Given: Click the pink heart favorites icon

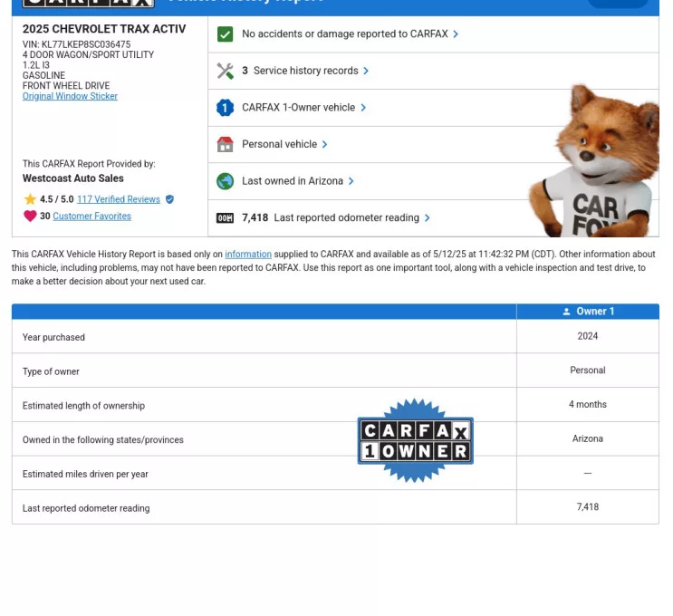Looking at the screenshot, I should (30, 217).
